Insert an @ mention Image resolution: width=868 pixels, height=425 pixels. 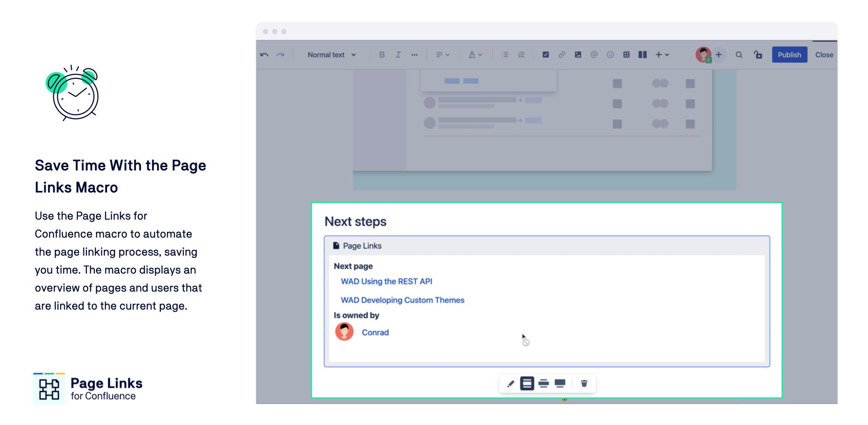click(x=594, y=55)
